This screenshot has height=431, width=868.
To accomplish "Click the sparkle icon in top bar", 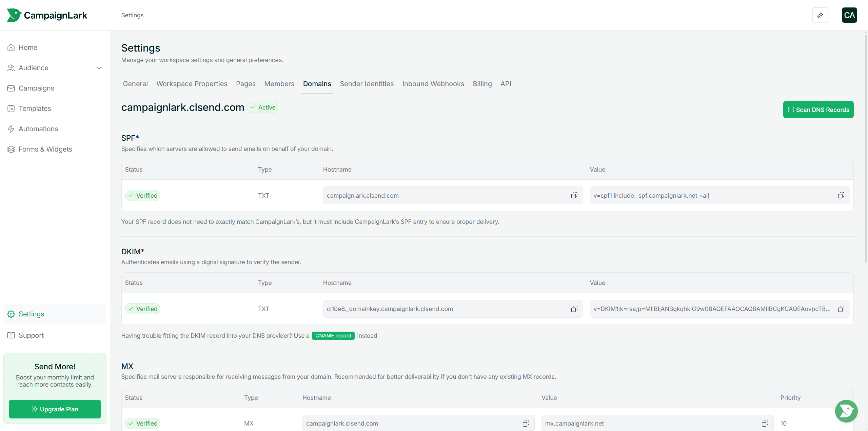I will 820,15.
